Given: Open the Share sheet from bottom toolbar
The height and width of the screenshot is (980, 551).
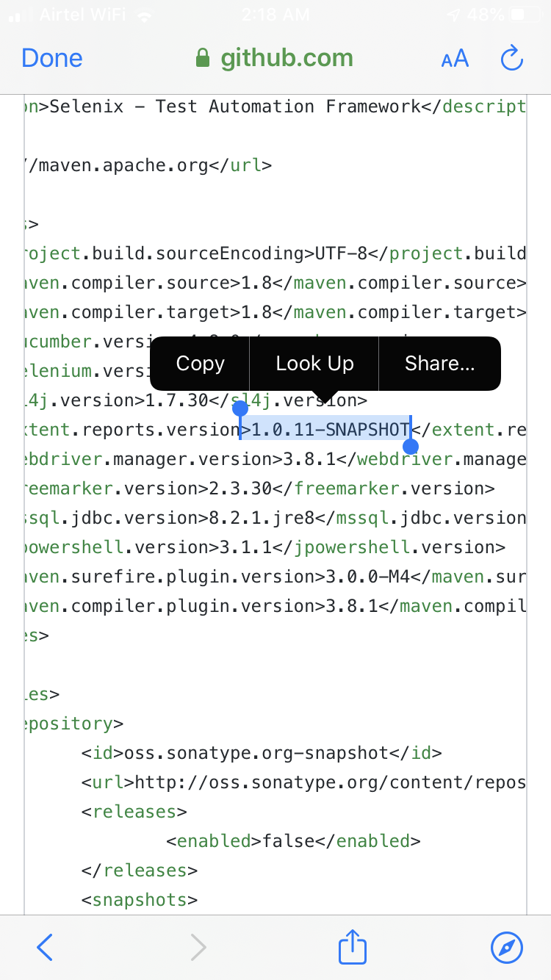Looking at the screenshot, I should 352,947.
